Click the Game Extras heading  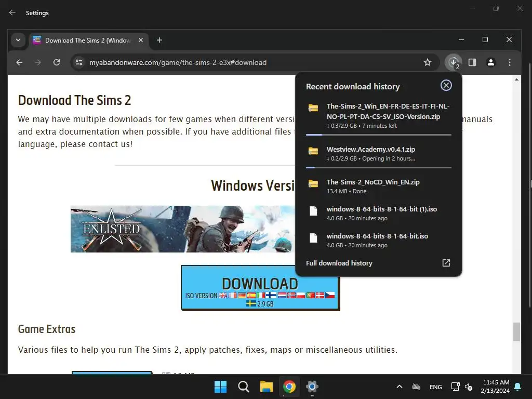pos(46,329)
